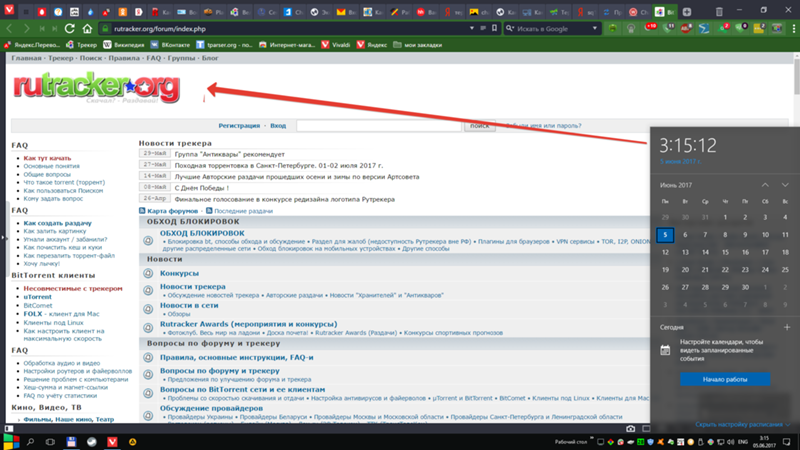Open the Трекер site menu item
This screenshot has height=450, width=800.
[x=61, y=58]
